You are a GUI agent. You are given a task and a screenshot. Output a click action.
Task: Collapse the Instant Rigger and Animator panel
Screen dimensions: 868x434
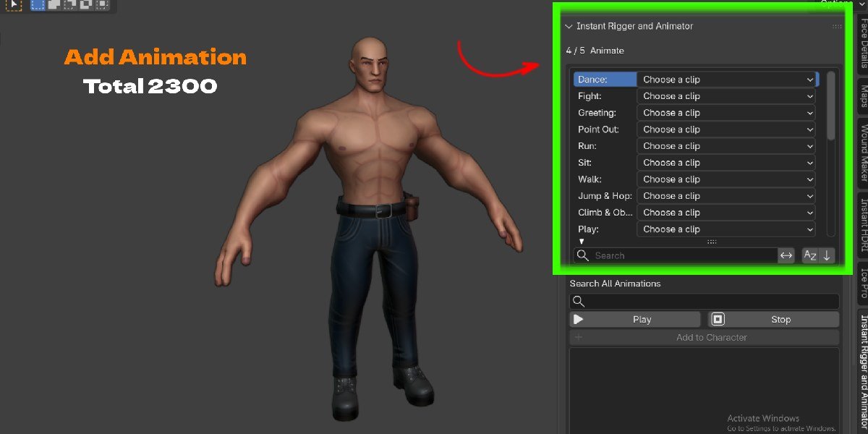569,26
